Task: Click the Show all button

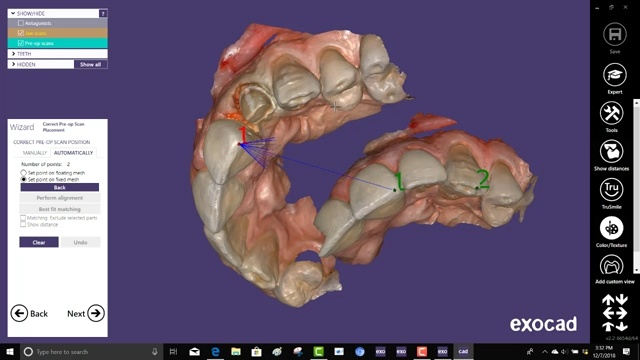Action: click(91, 64)
